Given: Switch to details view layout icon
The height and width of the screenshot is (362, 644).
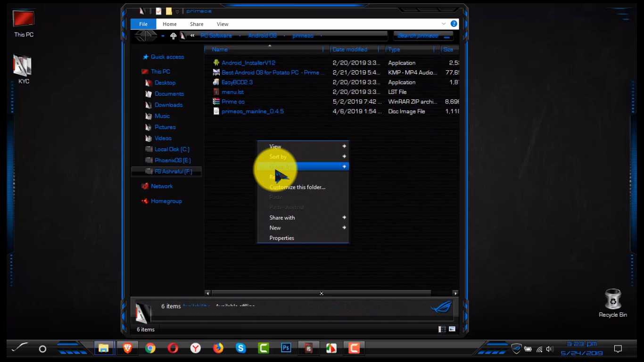Looking at the screenshot, I should pyautogui.click(x=442, y=329).
